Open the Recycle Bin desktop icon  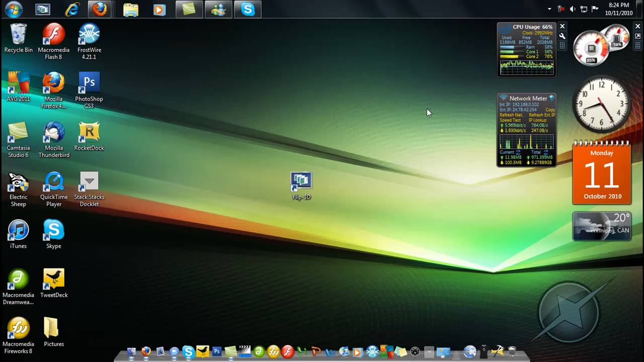click(18, 38)
